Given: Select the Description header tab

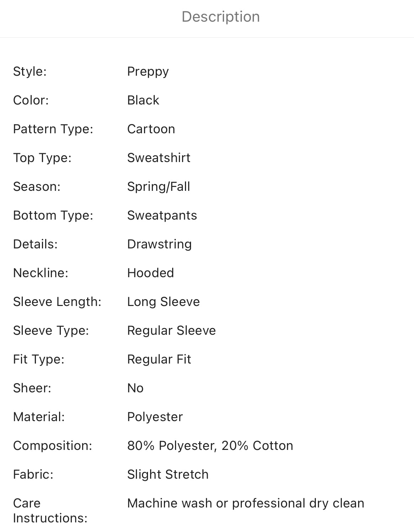Looking at the screenshot, I should point(221,17).
